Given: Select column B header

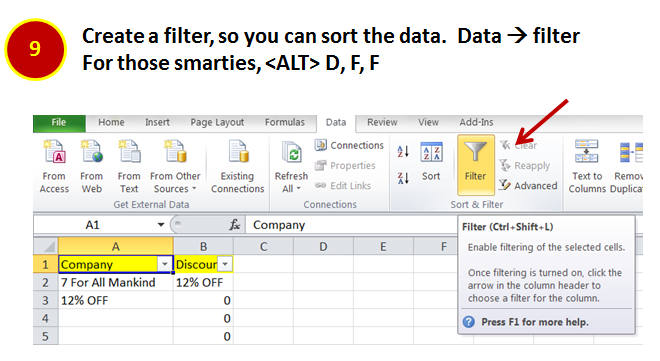Looking at the screenshot, I should [203, 246].
